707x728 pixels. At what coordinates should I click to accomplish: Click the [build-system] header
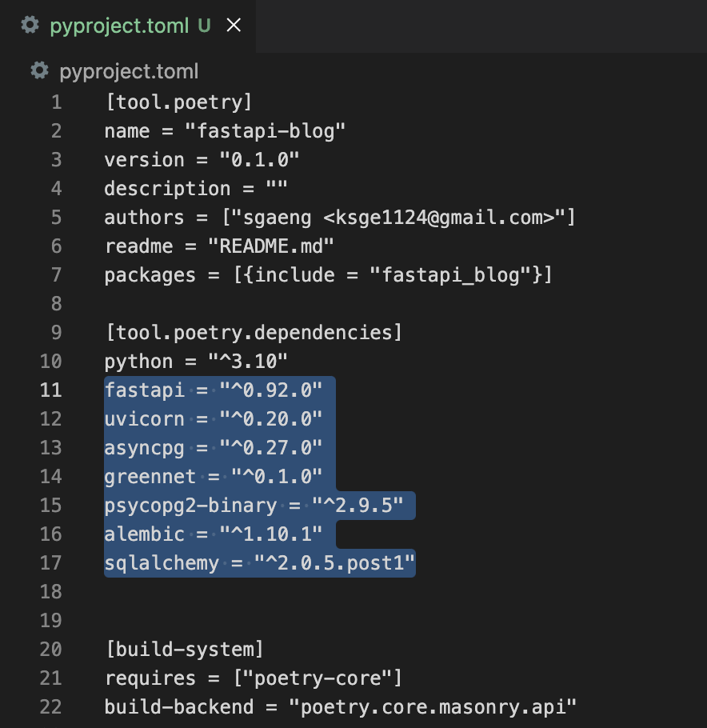(184, 649)
